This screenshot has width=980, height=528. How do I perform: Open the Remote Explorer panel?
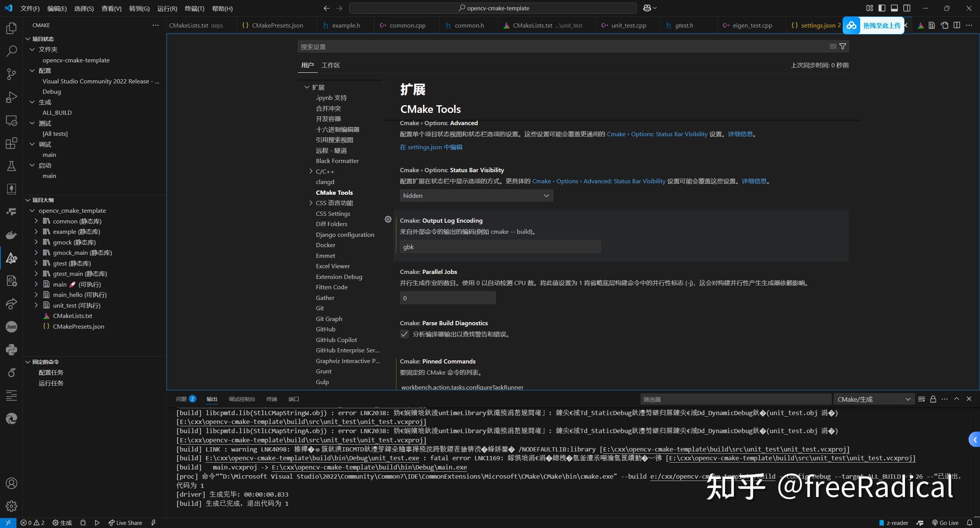pos(11,120)
